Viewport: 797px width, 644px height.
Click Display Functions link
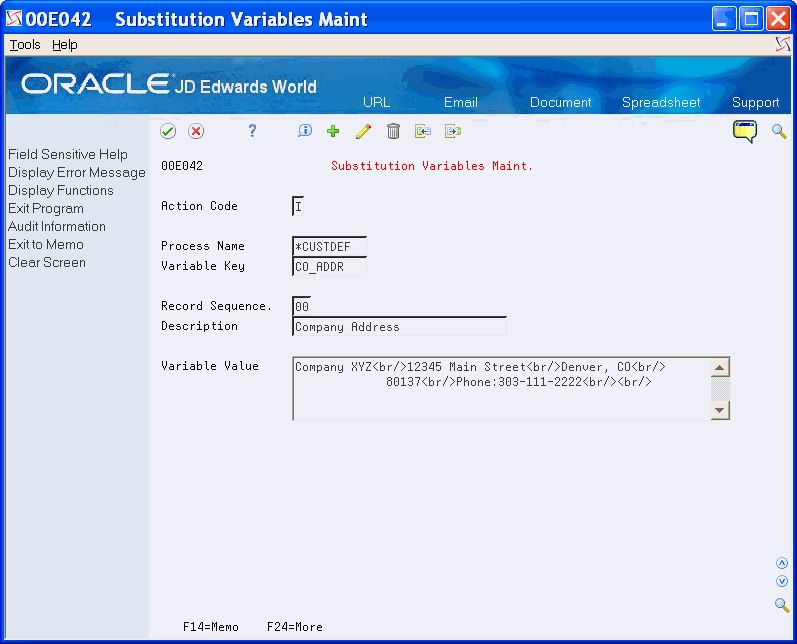tap(60, 190)
